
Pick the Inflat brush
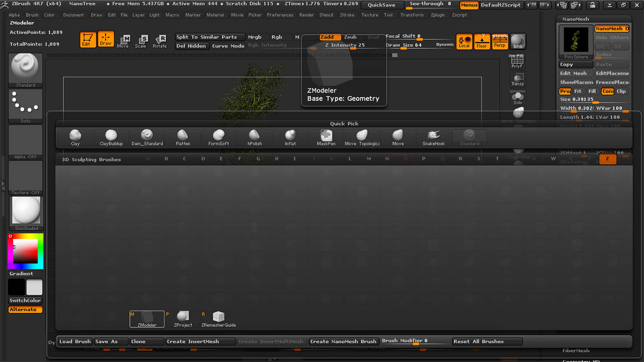click(x=290, y=137)
